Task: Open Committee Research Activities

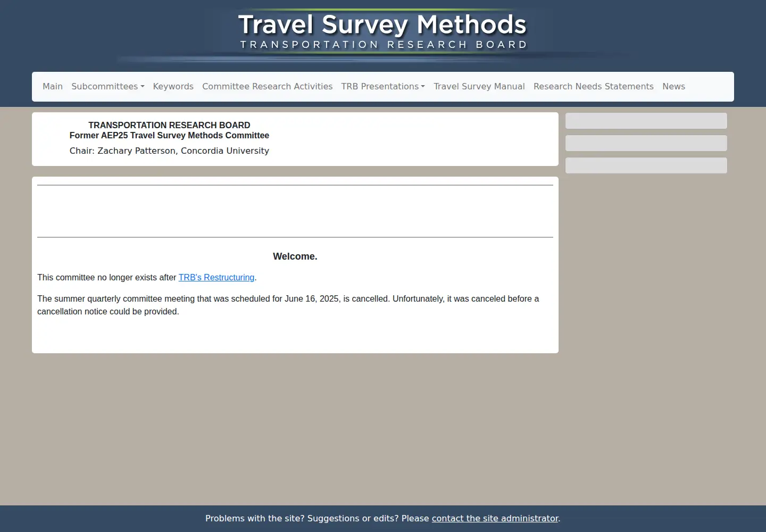Action: (x=268, y=86)
